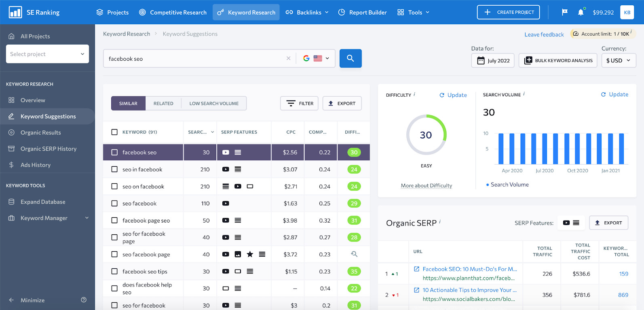The height and width of the screenshot is (310, 644).
Task: Check the seo for facebook page checkbox
Action: (114, 238)
